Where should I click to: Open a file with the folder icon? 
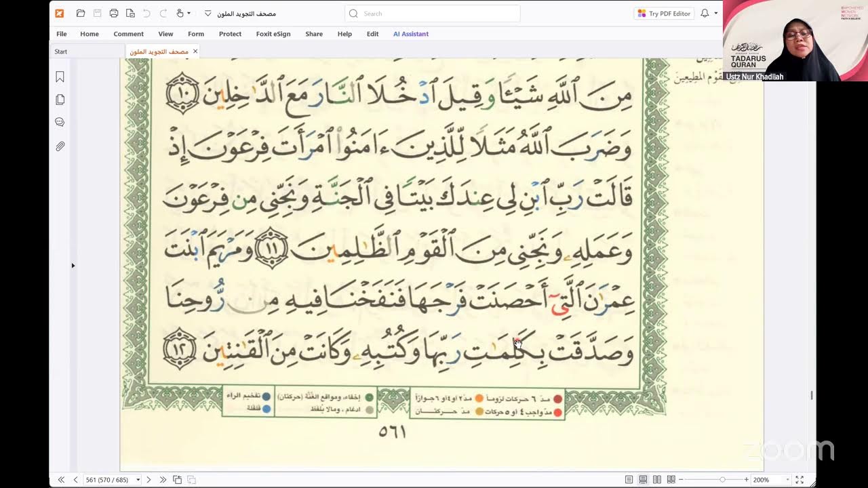coord(81,14)
